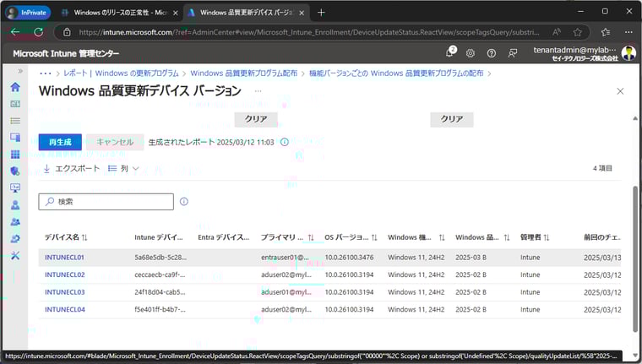Viewport: 642px width, 364px height.
Task: Select the 2025-03 B quality update cell
Action: pos(471,258)
